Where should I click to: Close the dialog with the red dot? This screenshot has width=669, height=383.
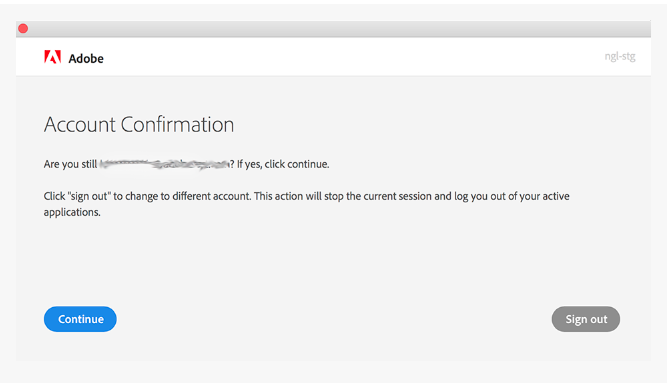23,29
